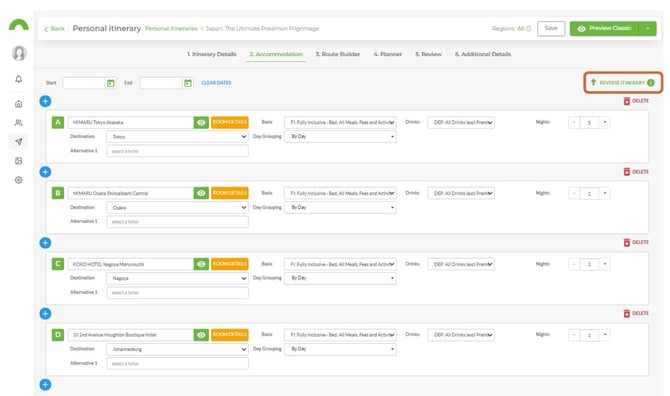Viewport: 670px width, 396px height.
Task: Increase nights for row A
Action: coord(605,123)
